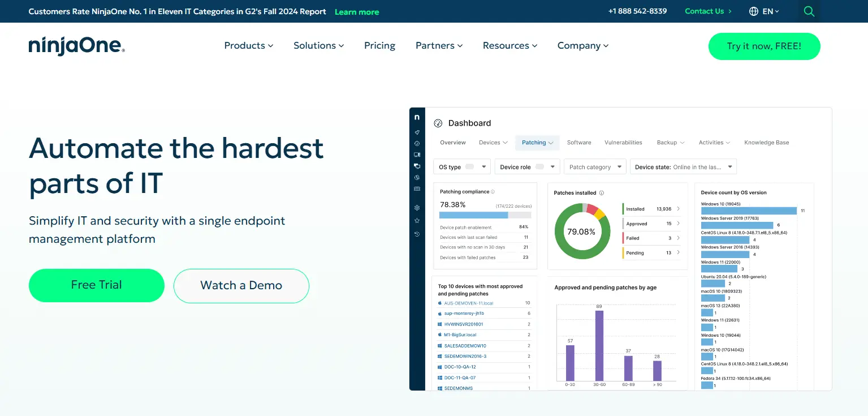This screenshot has width=868, height=416.
Task: Click the Apple icon beside AUS-DEMOVEN-11.local
Action: (x=440, y=303)
